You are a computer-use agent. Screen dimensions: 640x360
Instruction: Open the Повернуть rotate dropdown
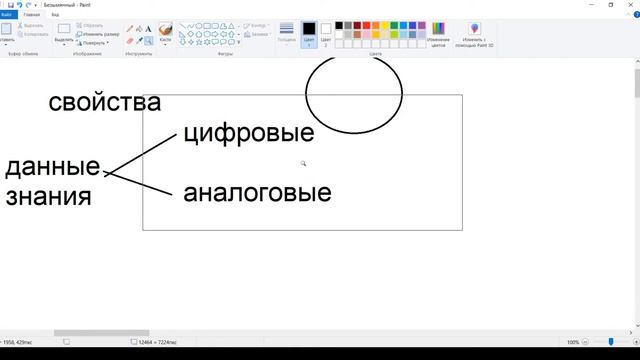(93, 43)
